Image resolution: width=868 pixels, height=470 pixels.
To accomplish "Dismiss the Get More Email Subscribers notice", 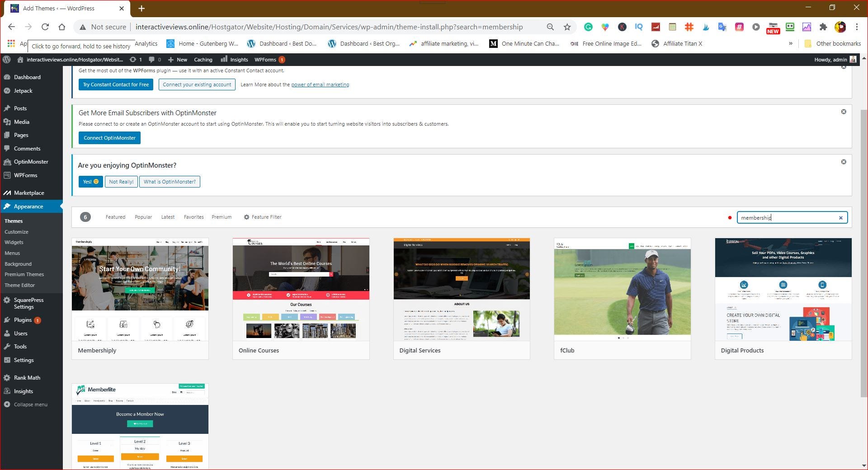I will 844,112.
